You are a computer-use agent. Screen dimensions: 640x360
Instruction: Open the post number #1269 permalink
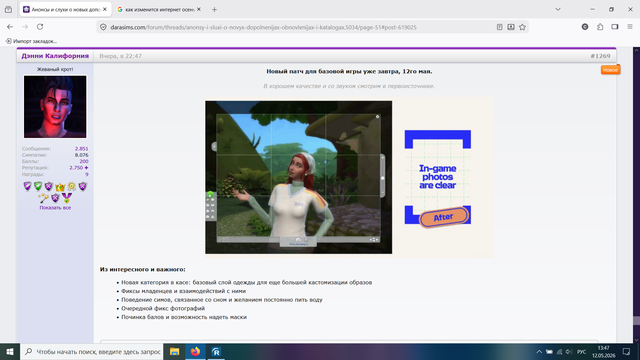(600, 56)
